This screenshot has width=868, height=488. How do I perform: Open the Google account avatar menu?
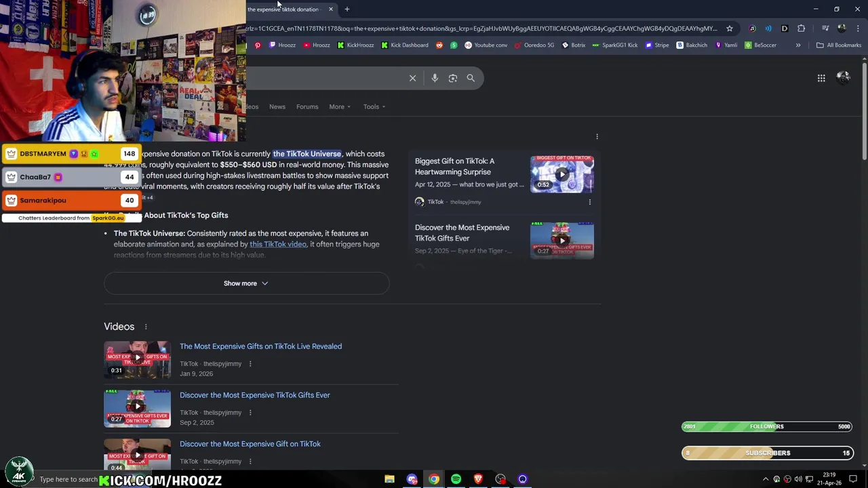pos(844,77)
